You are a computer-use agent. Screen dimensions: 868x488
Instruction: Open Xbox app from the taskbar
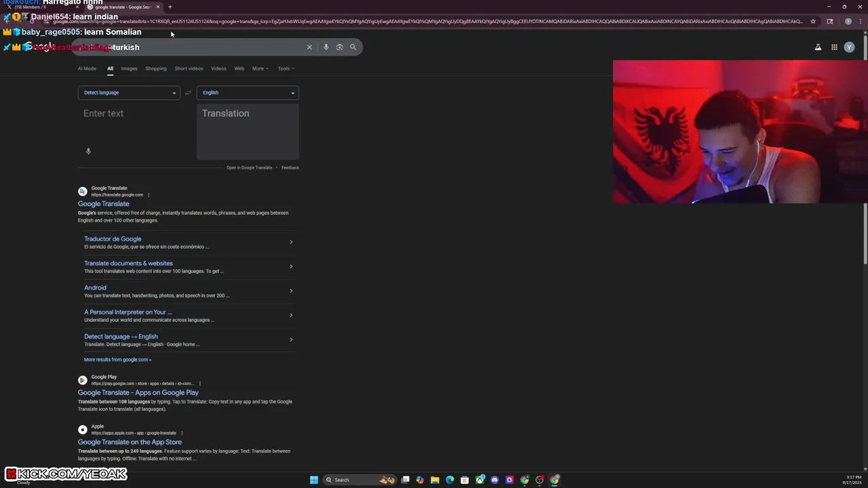[480, 480]
